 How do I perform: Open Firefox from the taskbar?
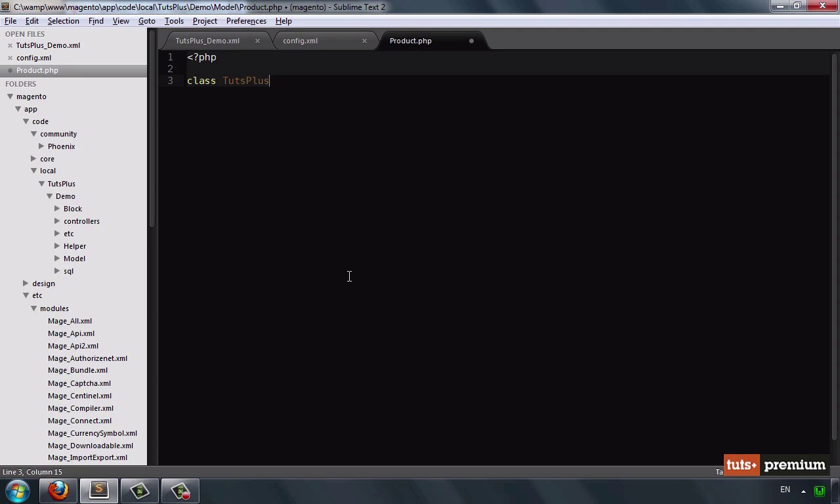[58, 490]
